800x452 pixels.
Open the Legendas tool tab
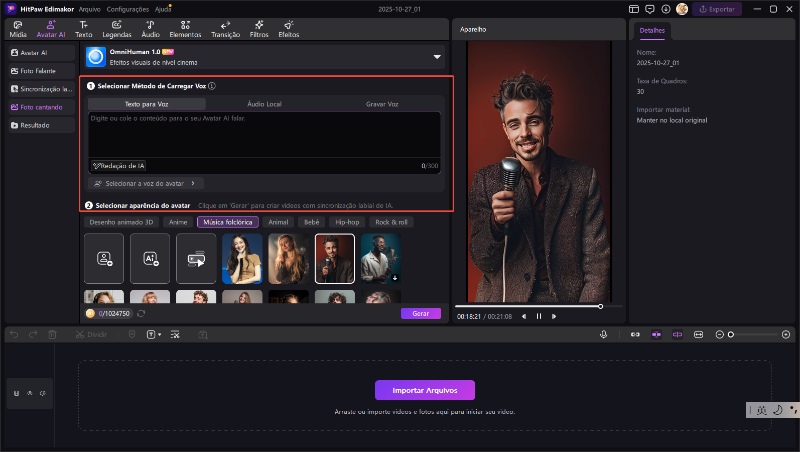point(117,29)
